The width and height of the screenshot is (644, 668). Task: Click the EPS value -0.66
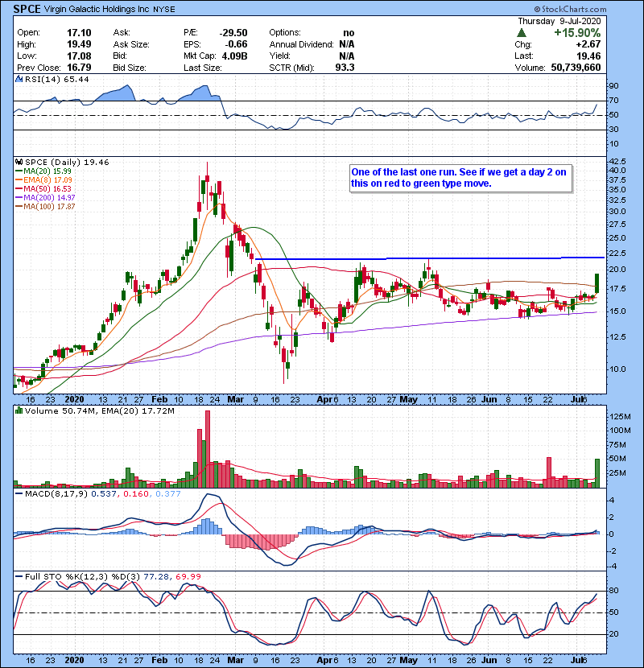(237, 44)
